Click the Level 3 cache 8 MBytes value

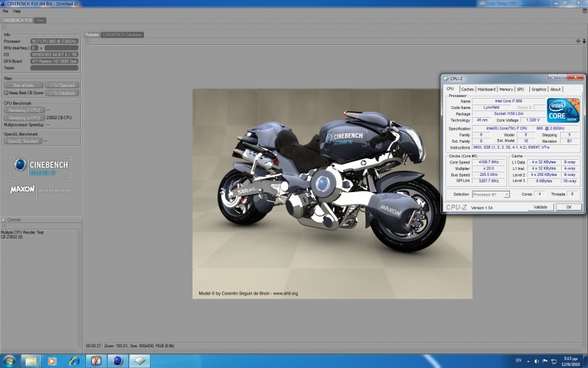tap(544, 181)
